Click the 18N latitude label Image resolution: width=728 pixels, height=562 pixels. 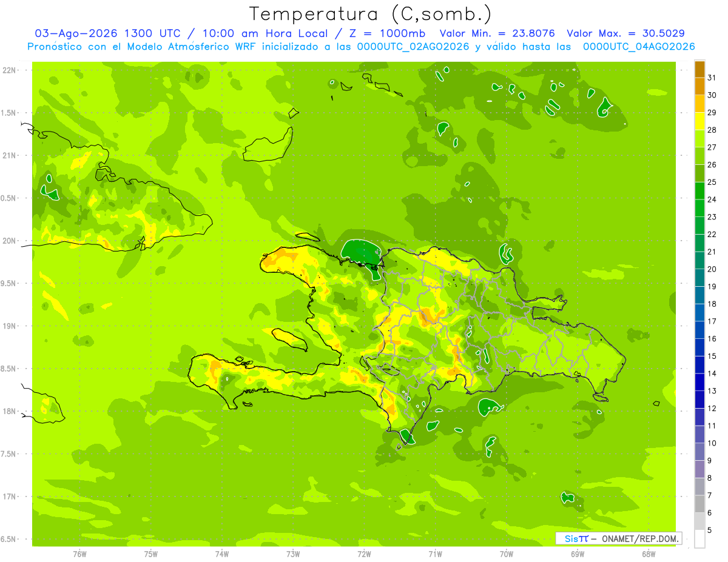point(10,411)
